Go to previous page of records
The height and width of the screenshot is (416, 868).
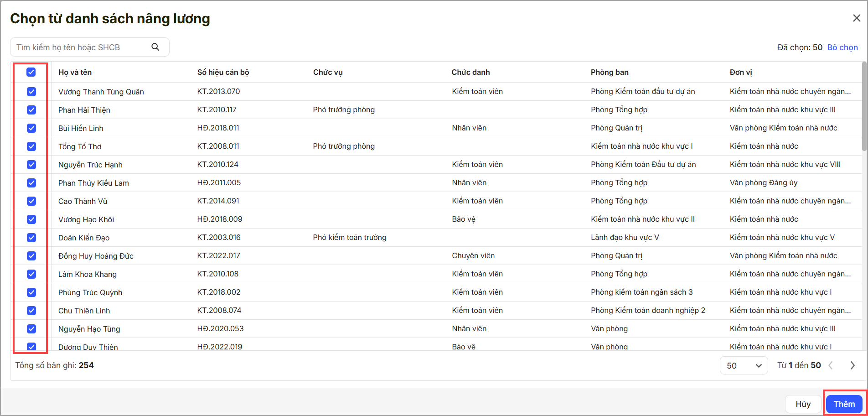(831, 365)
